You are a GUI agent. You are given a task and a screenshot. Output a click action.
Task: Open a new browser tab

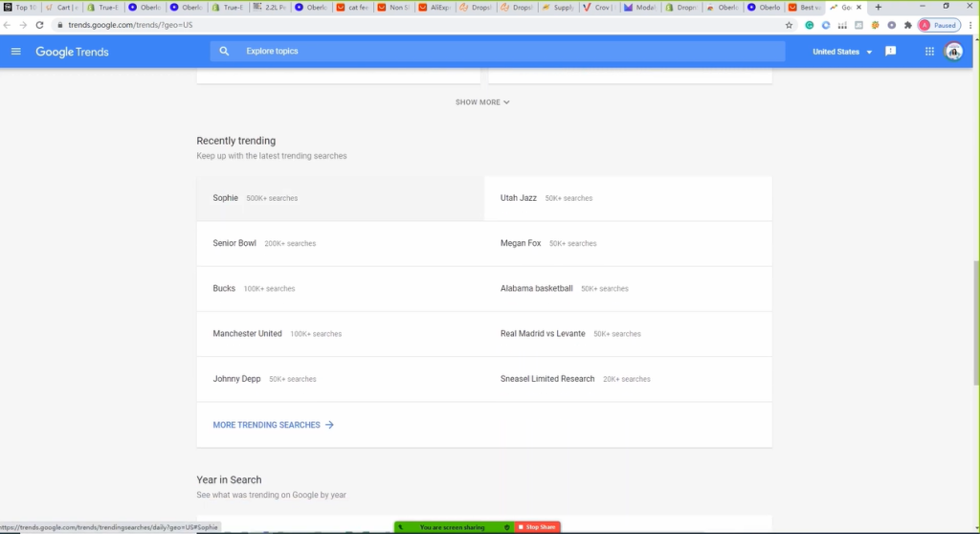coord(879,7)
